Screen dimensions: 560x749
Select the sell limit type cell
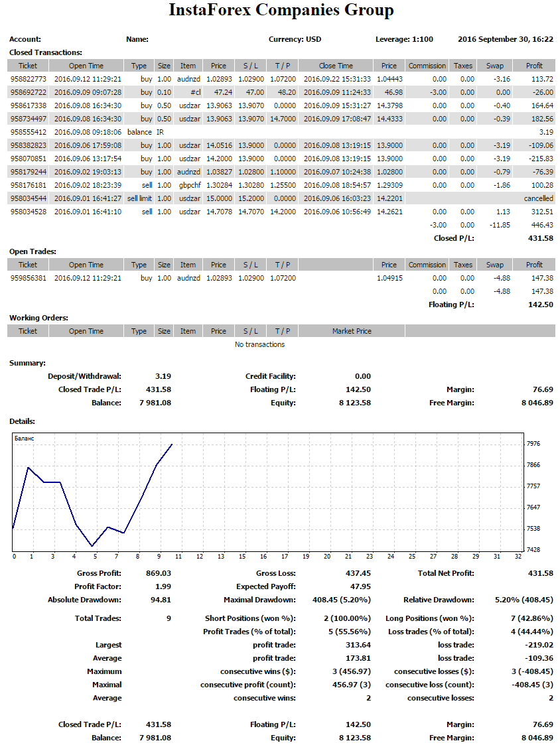139,198
